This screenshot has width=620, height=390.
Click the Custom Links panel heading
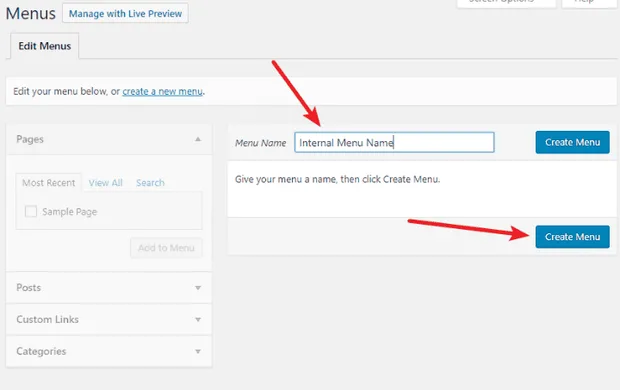47,319
